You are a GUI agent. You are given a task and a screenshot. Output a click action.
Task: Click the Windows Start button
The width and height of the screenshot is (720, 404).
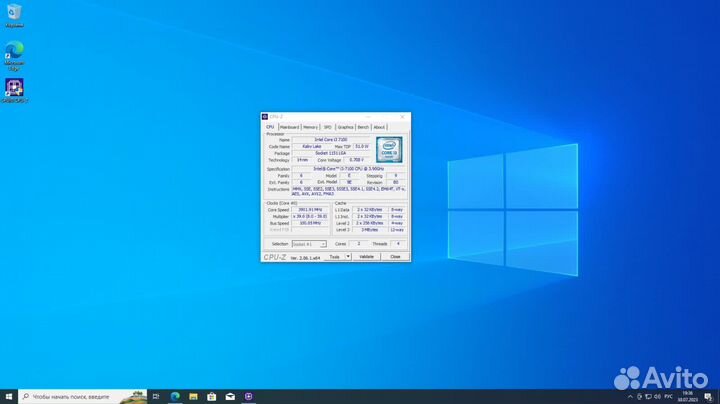(x=7, y=397)
